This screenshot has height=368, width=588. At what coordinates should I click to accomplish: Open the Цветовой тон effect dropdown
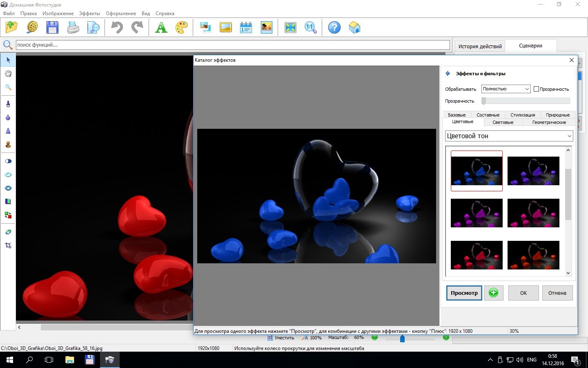pyautogui.click(x=508, y=136)
